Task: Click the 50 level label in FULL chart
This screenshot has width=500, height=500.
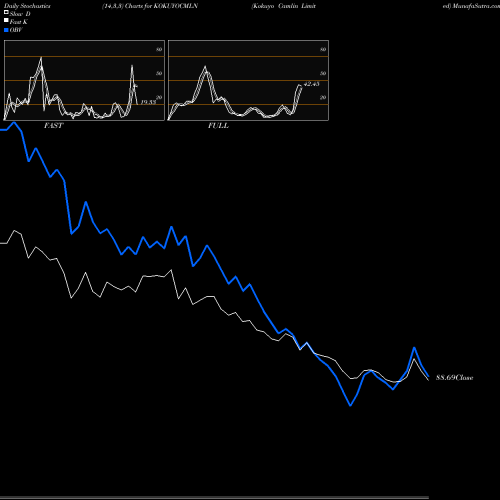Action: tap(323, 73)
